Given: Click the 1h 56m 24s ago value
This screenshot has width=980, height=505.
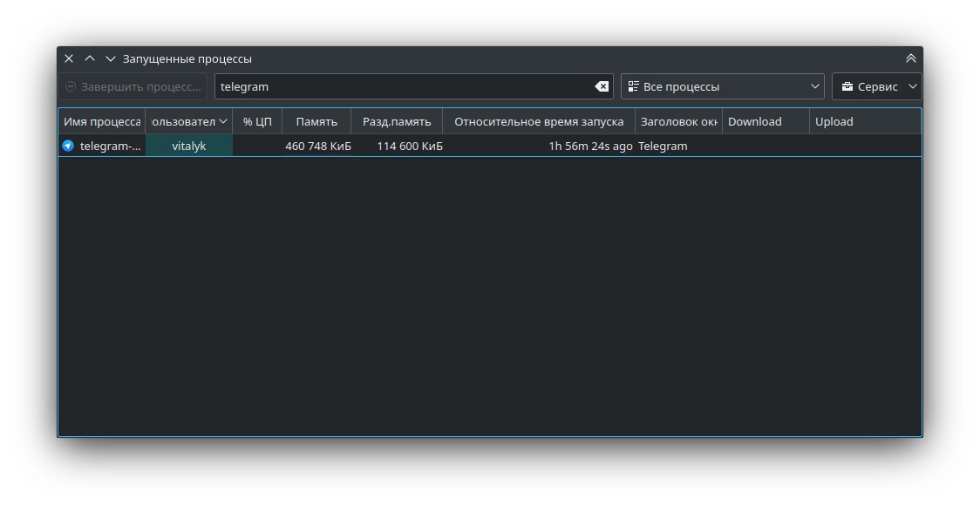Looking at the screenshot, I should click(590, 146).
